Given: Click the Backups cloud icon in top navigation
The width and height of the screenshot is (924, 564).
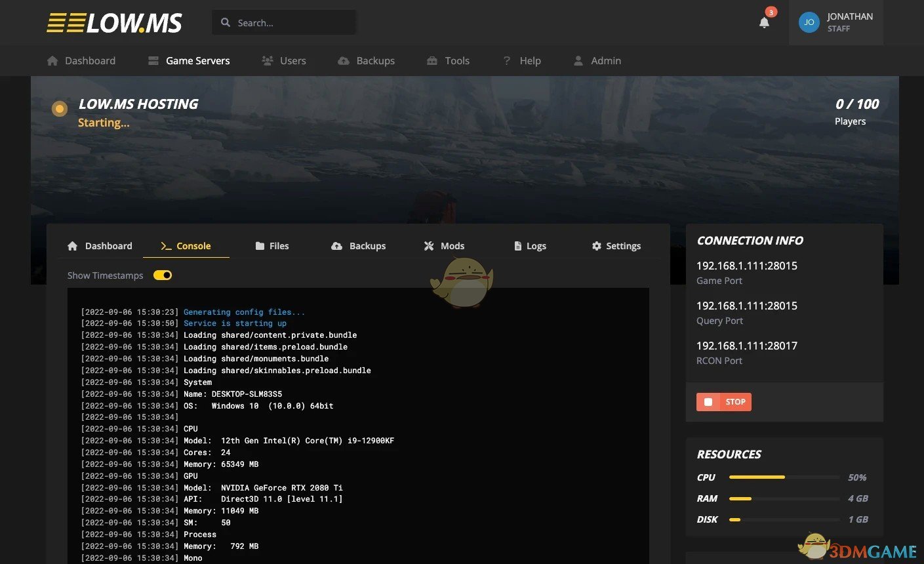Looking at the screenshot, I should pyautogui.click(x=344, y=60).
